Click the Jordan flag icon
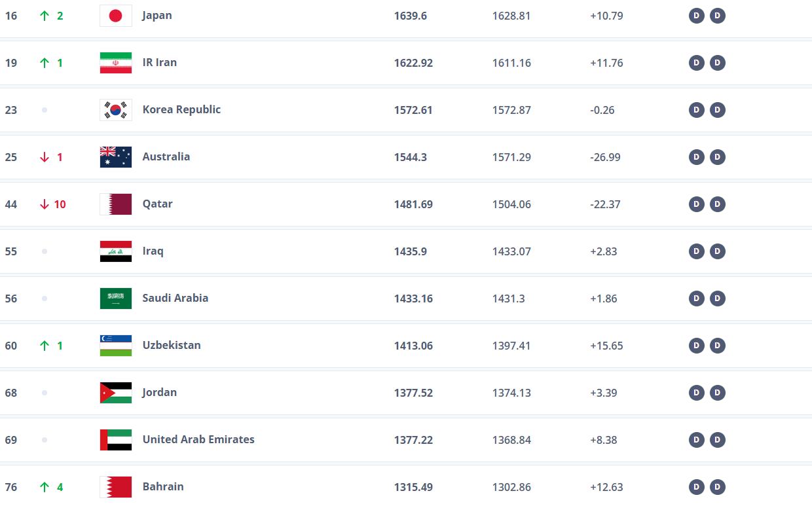The height and width of the screenshot is (508, 812). click(115, 393)
